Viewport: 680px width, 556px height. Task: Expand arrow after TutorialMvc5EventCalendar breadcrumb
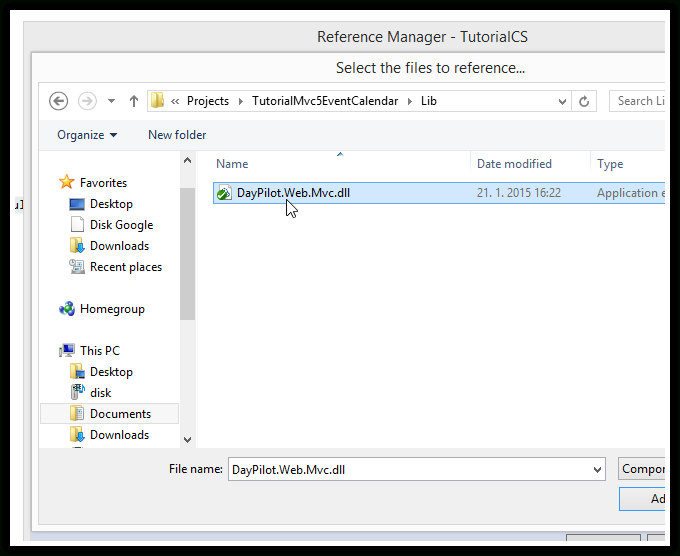(x=410, y=101)
